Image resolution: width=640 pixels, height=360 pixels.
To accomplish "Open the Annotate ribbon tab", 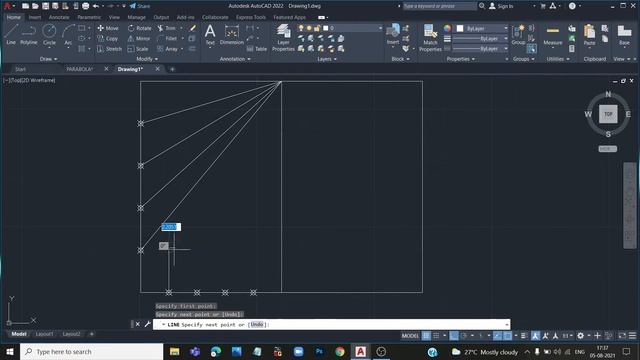I will click(x=59, y=18).
